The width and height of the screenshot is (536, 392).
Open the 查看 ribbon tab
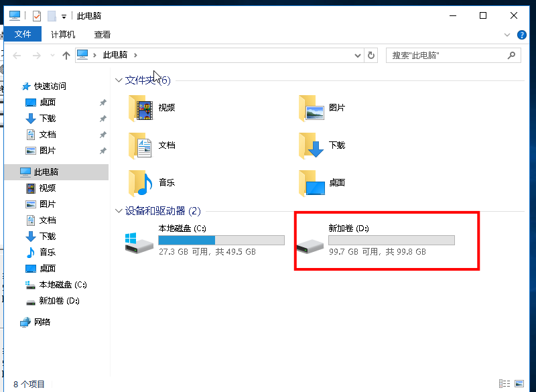(102, 35)
